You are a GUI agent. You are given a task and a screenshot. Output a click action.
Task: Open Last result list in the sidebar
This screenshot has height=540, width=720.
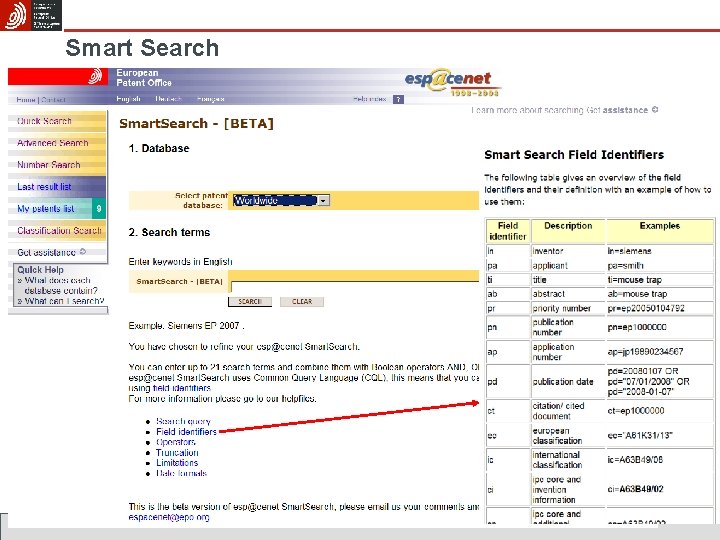(x=44, y=187)
